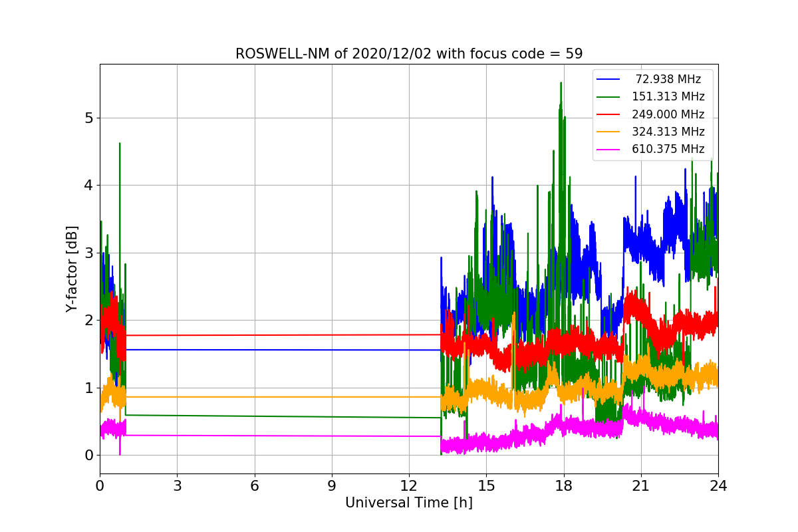Viewport: 798px width, 532px height.
Task: Click the blue line sample in legend
Action: pos(608,79)
